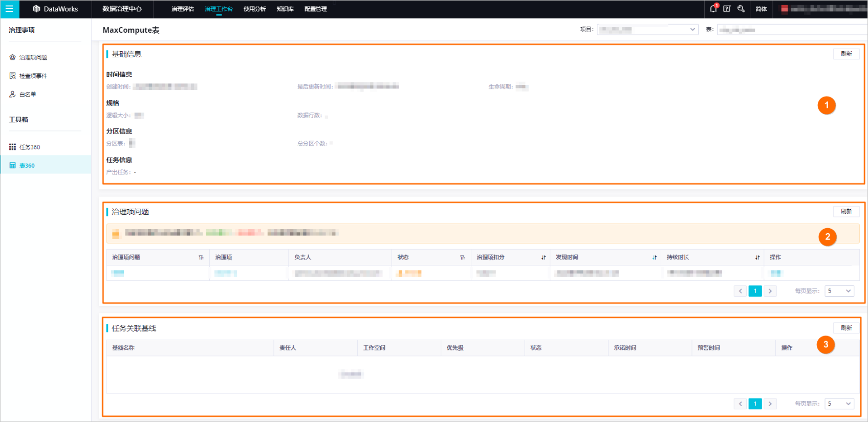Sort by 发现时间 column

click(x=655, y=257)
